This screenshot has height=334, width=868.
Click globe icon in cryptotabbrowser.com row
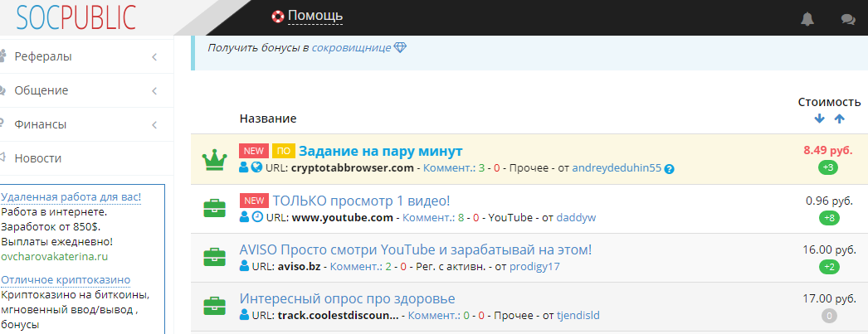pos(256,168)
